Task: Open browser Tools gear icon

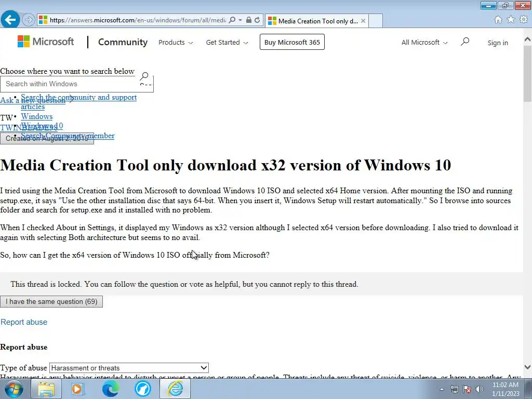Action: pyautogui.click(x=524, y=20)
